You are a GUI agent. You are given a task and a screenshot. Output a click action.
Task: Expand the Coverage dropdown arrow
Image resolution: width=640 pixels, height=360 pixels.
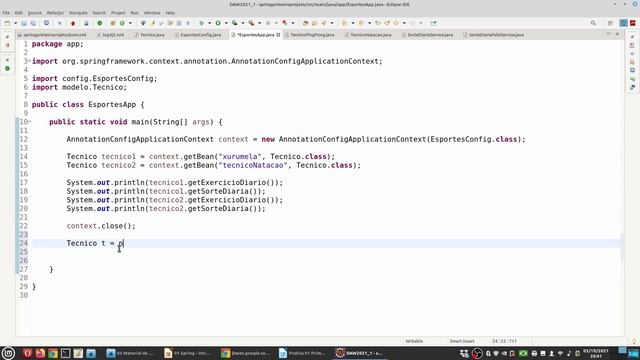(x=242, y=23)
